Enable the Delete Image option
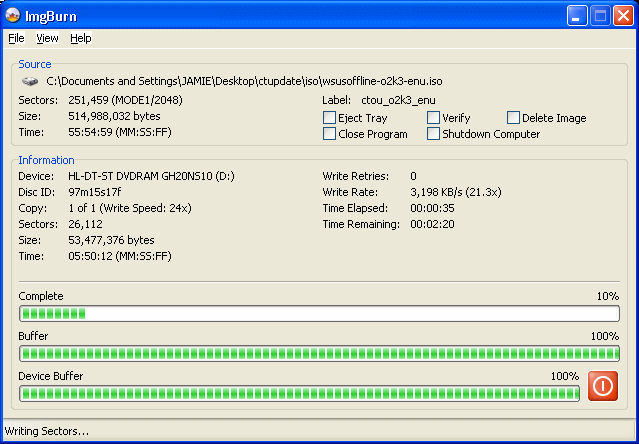 (513, 118)
